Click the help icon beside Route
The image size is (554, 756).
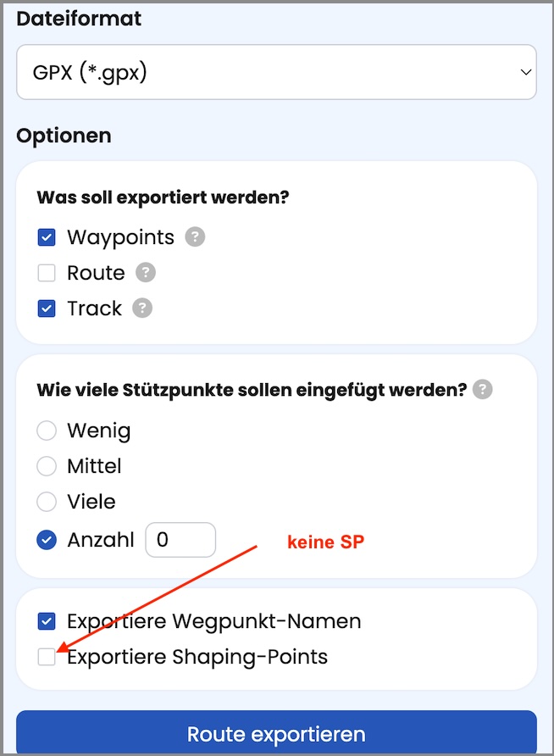point(146,273)
